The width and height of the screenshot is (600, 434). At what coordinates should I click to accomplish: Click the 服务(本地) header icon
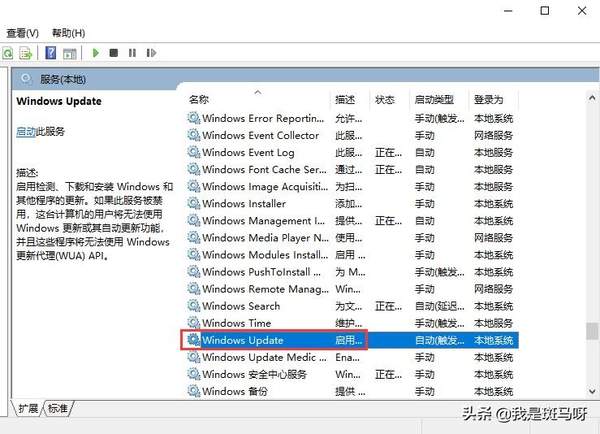26,79
